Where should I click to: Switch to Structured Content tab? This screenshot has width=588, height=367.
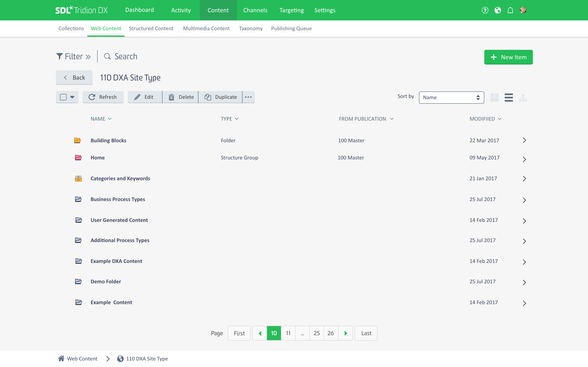click(x=151, y=28)
